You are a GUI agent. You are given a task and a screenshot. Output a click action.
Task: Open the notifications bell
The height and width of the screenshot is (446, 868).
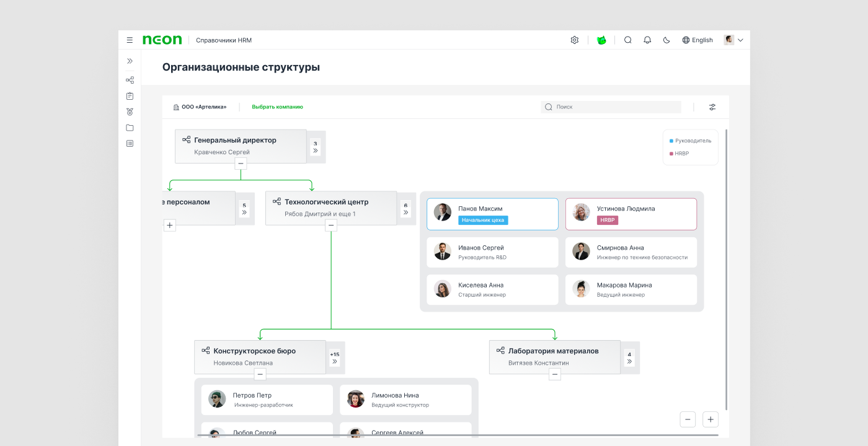[647, 40]
